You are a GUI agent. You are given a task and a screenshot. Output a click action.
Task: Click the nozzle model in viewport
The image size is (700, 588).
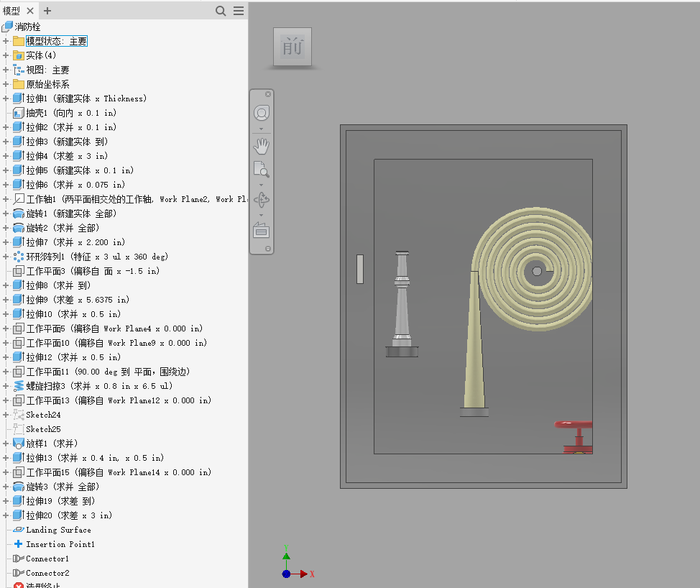tap(402, 303)
